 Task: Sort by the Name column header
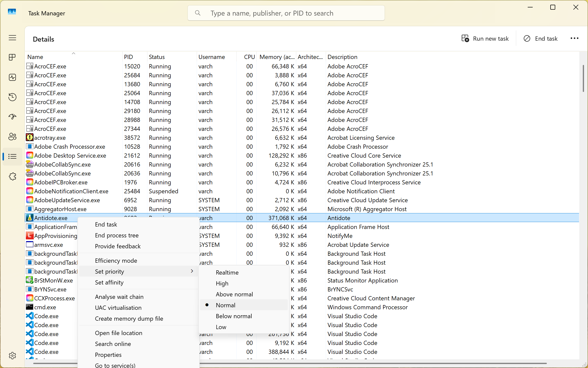74,57
